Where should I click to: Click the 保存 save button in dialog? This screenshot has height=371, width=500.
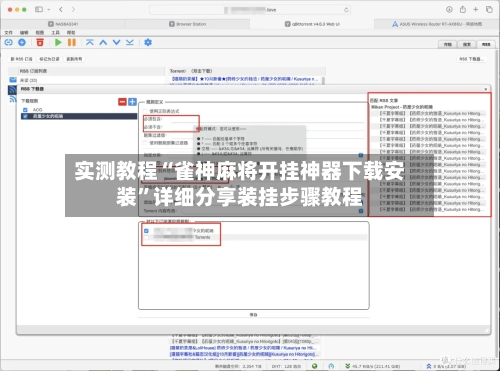click(253, 314)
